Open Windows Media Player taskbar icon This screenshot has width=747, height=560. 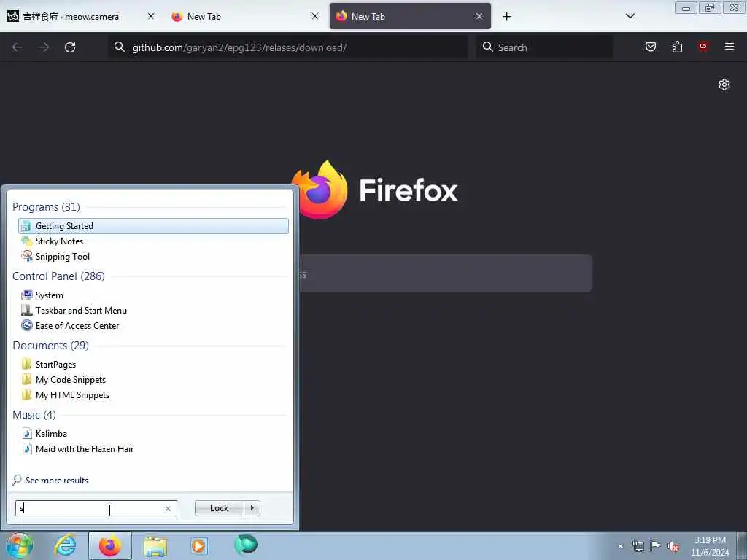pyautogui.click(x=200, y=546)
